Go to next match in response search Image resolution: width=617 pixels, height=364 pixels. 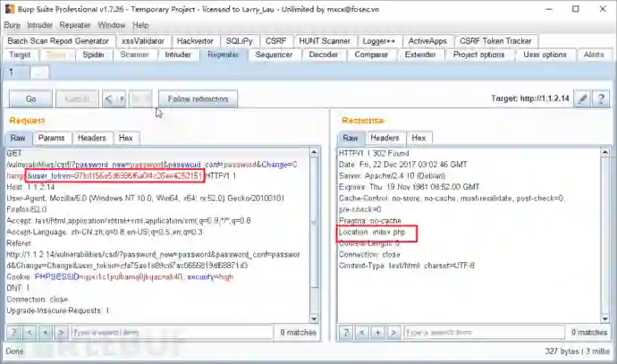point(393,333)
